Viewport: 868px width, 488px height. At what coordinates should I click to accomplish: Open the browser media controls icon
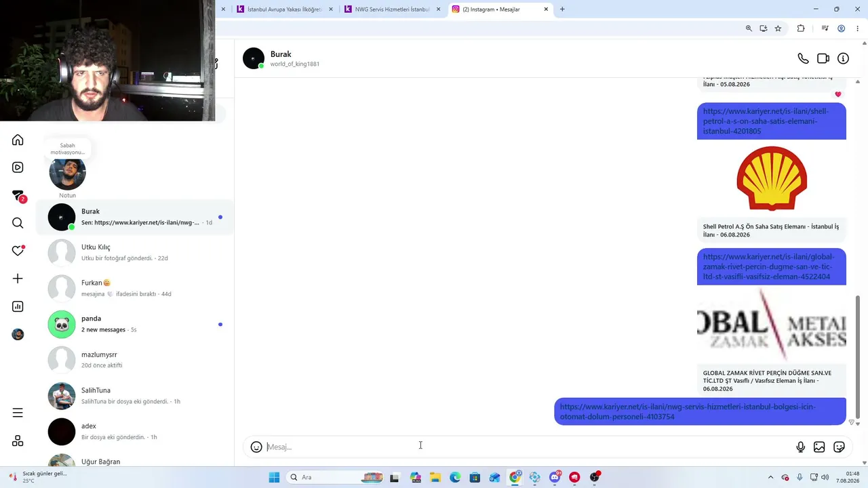(825, 28)
